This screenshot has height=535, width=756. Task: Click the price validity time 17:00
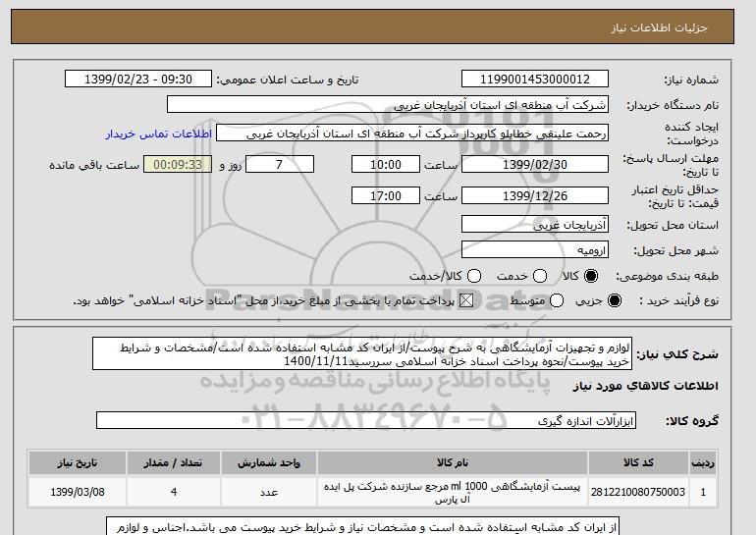pyautogui.click(x=386, y=195)
